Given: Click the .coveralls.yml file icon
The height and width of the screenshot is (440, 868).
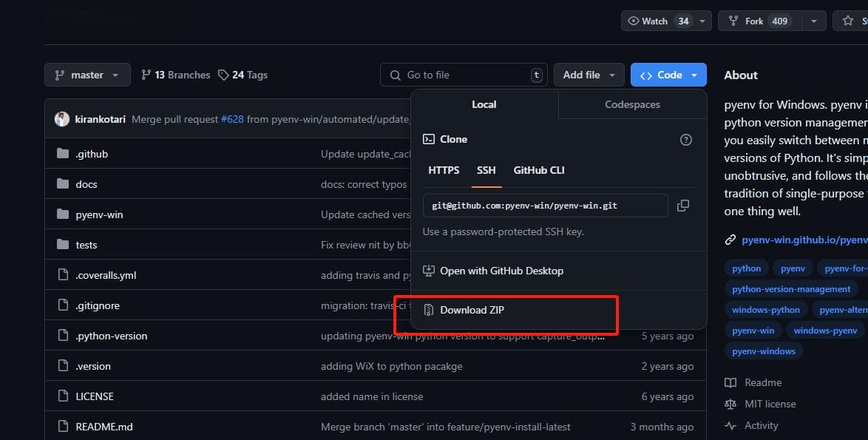Looking at the screenshot, I should 63,275.
